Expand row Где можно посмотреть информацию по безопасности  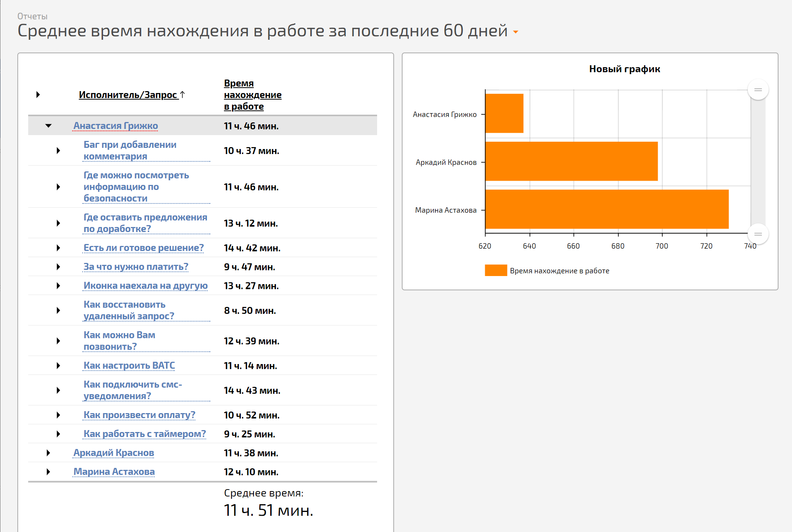(58, 187)
